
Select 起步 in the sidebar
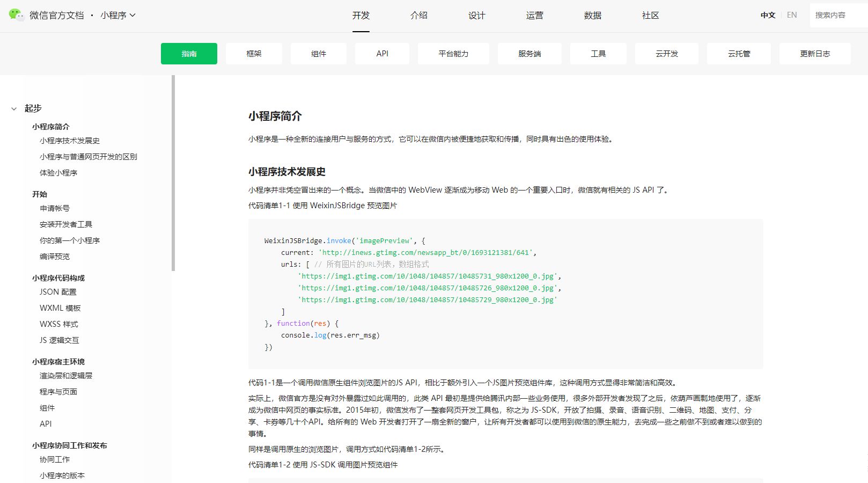click(33, 108)
